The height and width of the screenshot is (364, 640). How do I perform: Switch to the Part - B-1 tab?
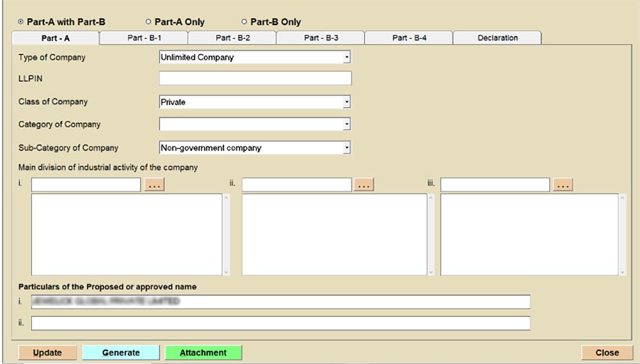144,38
